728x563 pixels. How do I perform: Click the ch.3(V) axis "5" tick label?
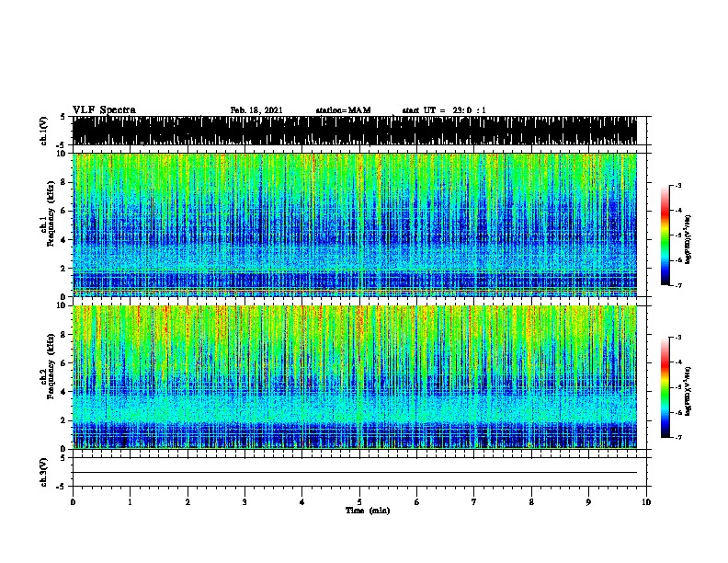63,458
